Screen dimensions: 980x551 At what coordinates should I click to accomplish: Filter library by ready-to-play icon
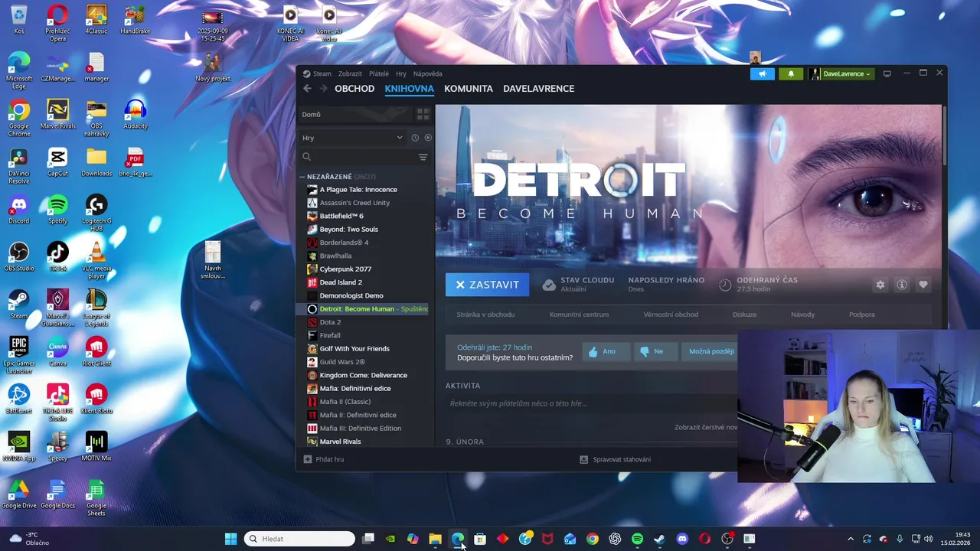click(428, 138)
